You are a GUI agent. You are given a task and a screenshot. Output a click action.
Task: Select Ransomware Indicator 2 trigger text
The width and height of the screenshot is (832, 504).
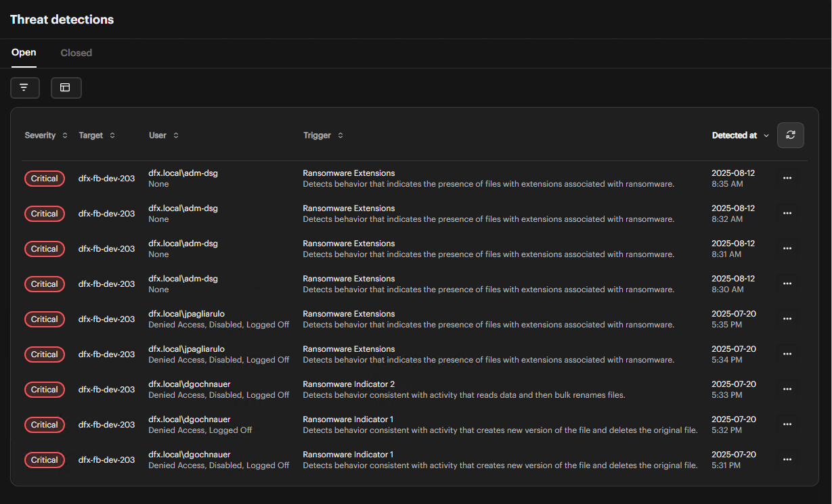[x=349, y=384]
